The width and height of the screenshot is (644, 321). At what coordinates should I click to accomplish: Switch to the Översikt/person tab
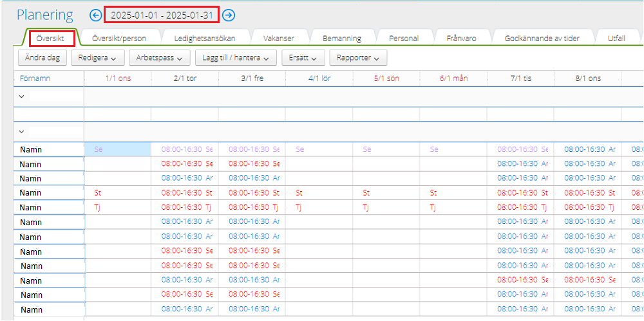click(x=118, y=38)
